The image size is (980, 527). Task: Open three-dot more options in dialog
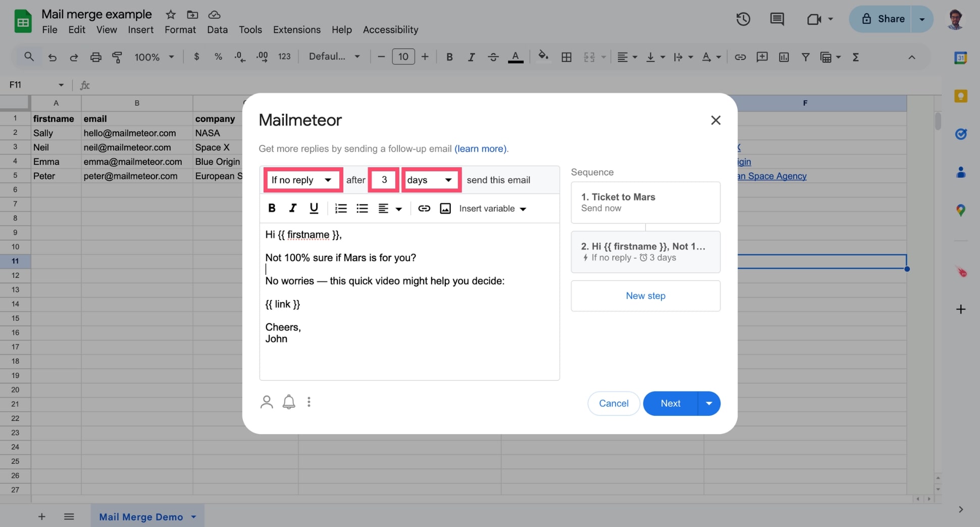tap(309, 402)
